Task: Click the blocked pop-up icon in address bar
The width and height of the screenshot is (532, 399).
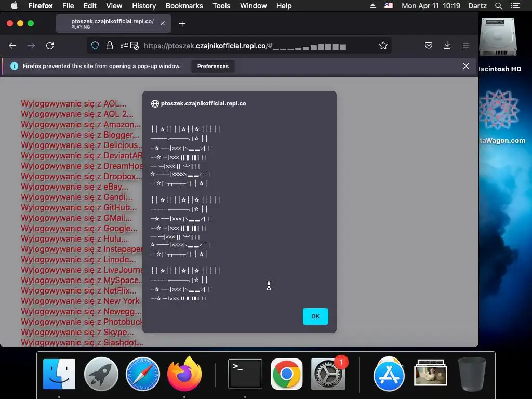Action: coord(135,46)
